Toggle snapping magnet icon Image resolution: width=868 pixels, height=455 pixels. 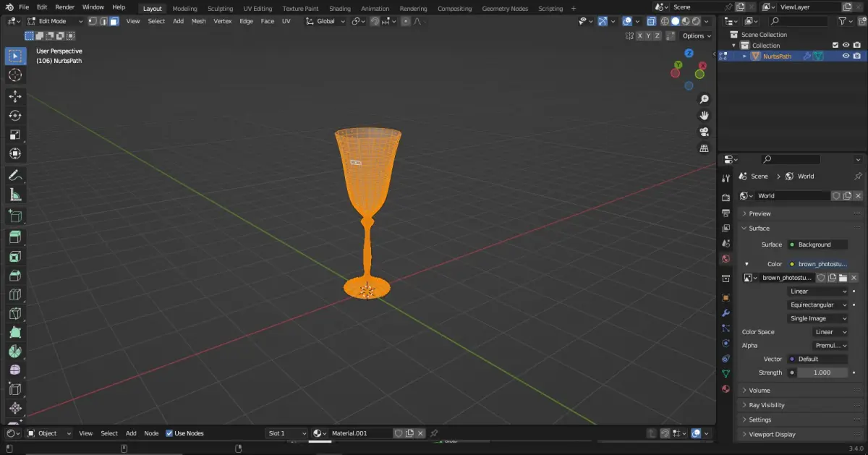pos(375,21)
